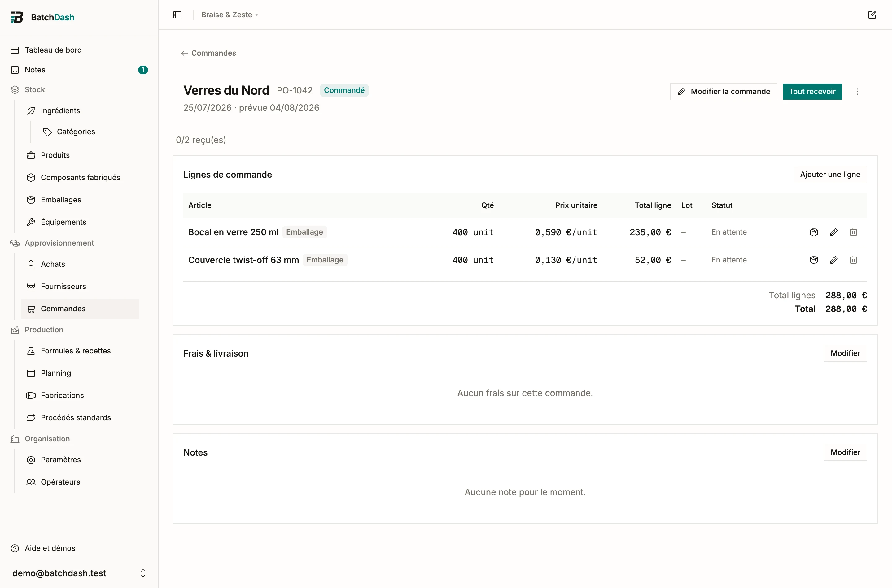This screenshot has width=892, height=588.
Task: Click the Ingrédients leaf icon
Action: pyautogui.click(x=31, y=110)
